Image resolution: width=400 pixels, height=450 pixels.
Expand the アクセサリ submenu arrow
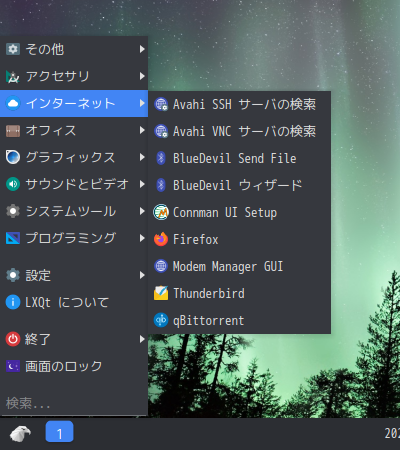(142, 76)
